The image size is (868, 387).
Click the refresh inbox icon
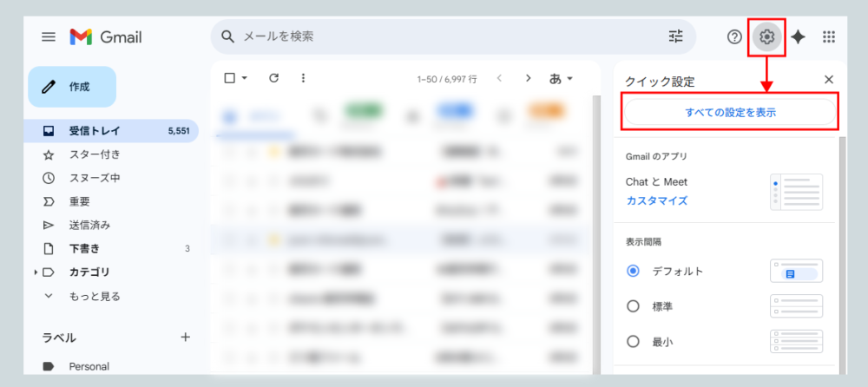coord(273,78)
